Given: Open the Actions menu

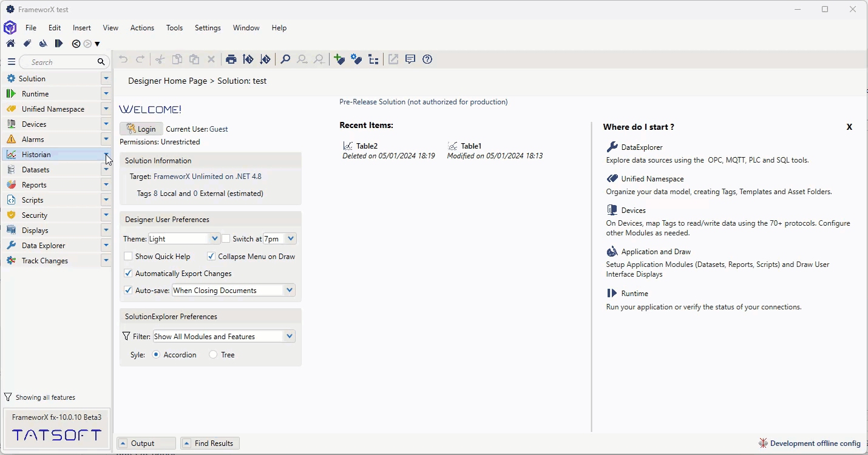Looking at the screenshot, I should tap(142, 28).
